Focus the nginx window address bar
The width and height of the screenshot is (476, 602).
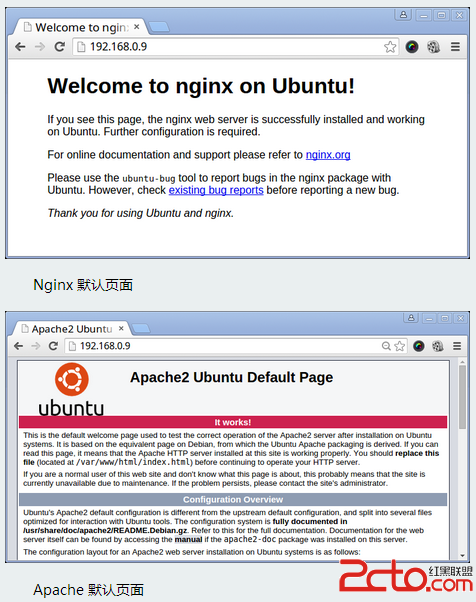click(235, 47)
